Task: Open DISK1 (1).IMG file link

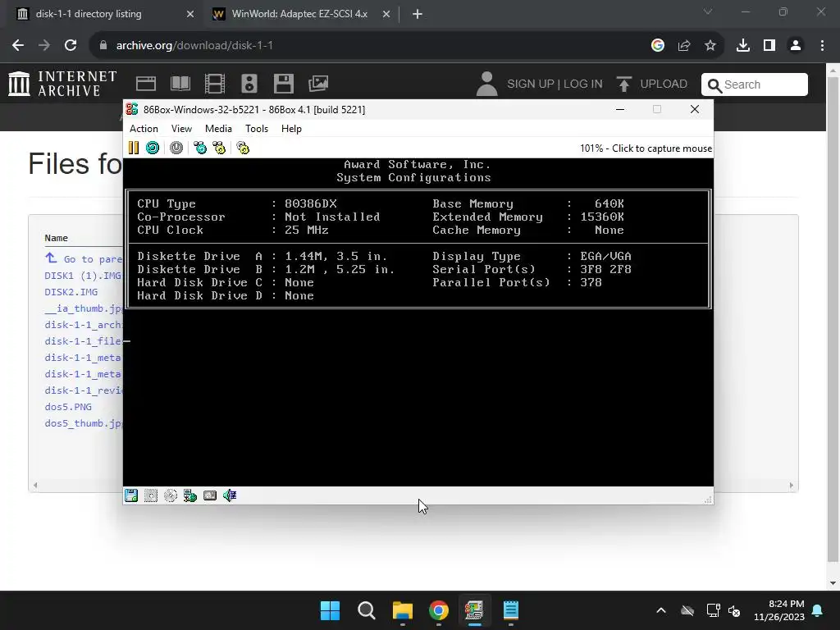Action: [83, 276]
